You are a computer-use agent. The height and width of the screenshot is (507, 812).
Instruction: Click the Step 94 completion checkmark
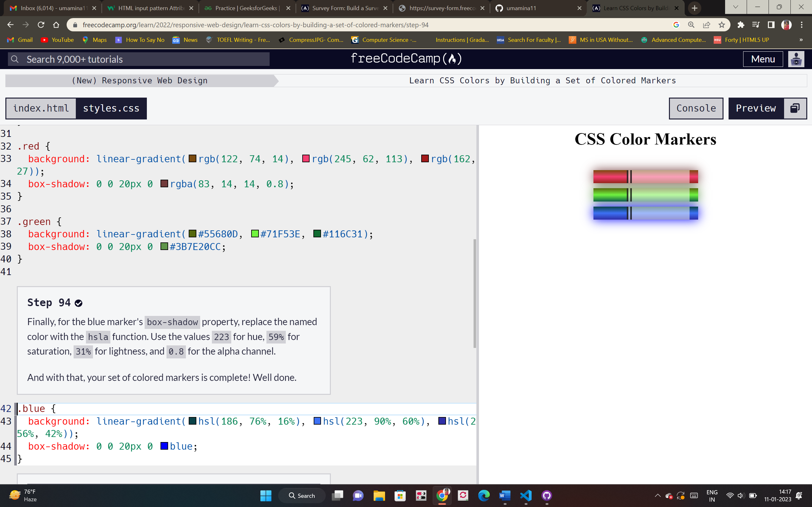click(79, 303)
